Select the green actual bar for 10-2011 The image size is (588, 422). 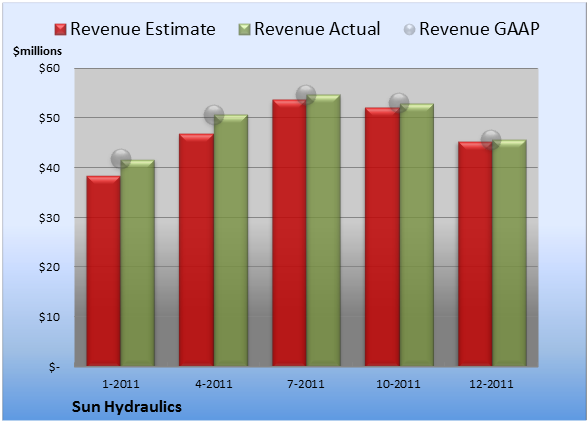tap(416, 235)
